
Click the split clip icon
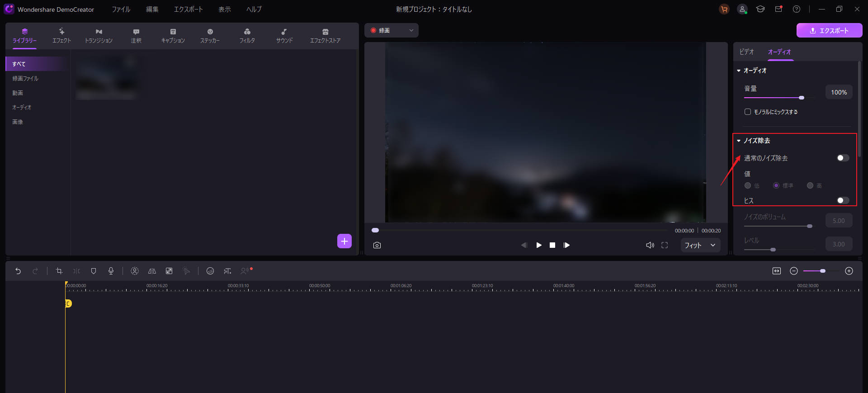[76, 271]
